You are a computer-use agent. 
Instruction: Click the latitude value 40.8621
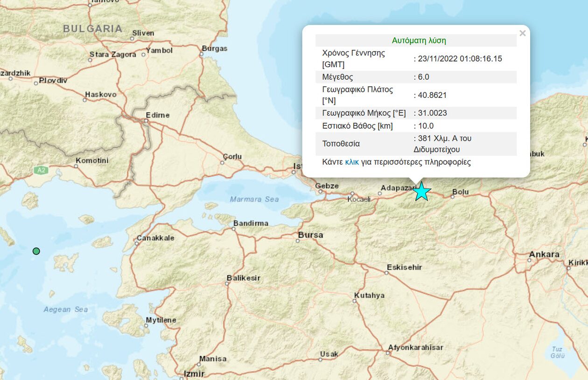click(432, 95)
